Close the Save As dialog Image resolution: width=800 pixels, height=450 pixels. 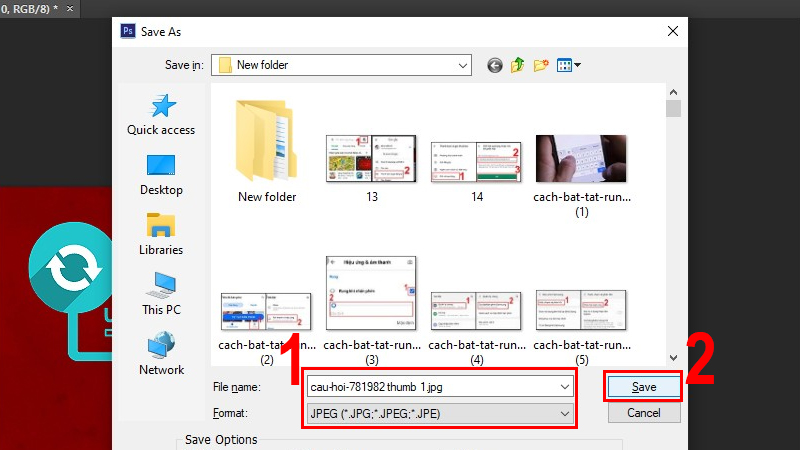click(672, 31)
